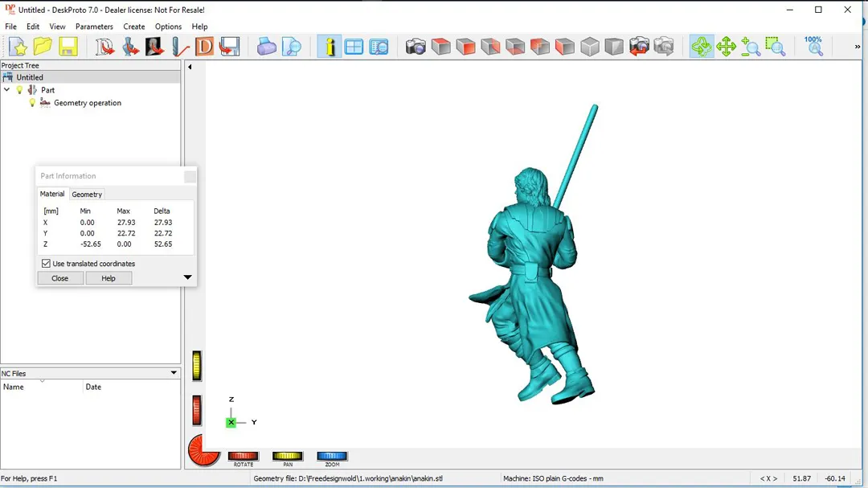Click the red circular rotation dial

(203, 449)
